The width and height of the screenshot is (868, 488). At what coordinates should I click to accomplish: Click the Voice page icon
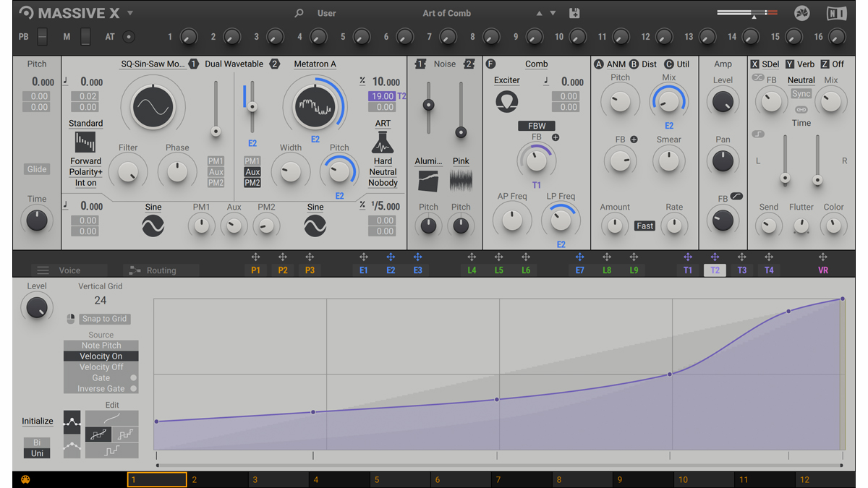(43, 270)
